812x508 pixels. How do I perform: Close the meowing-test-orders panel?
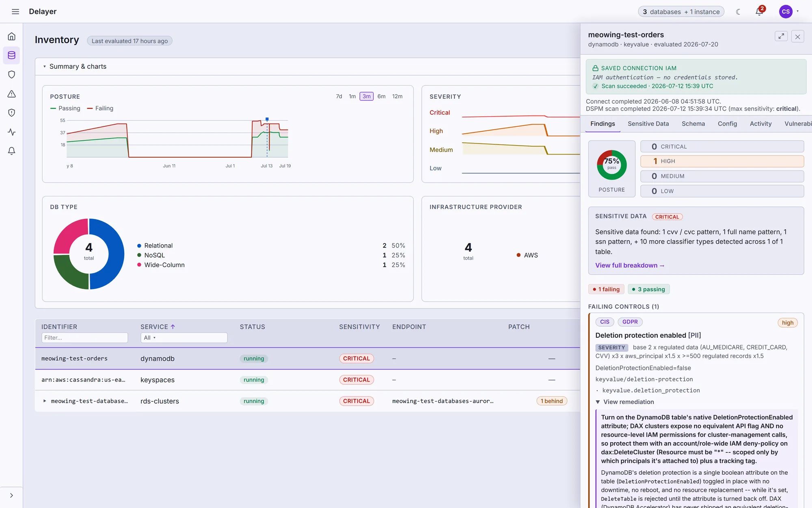(797, 37)
